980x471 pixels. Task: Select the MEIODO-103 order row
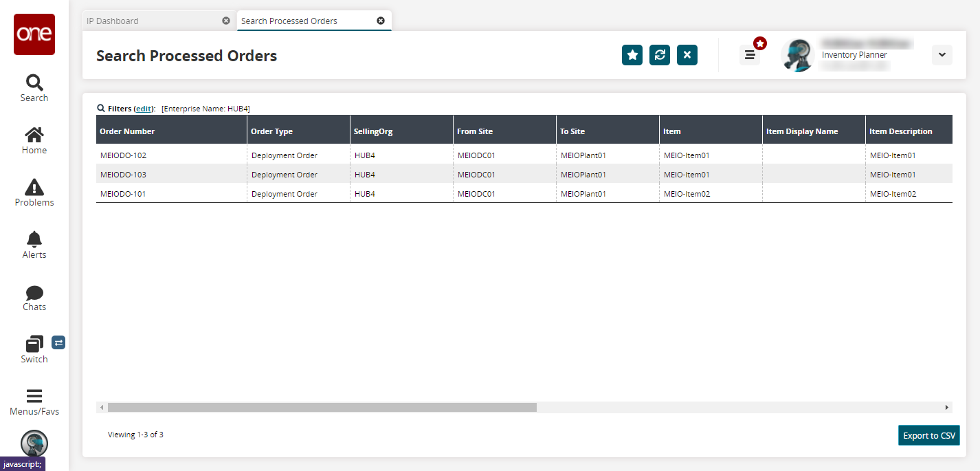coord(124,175)
